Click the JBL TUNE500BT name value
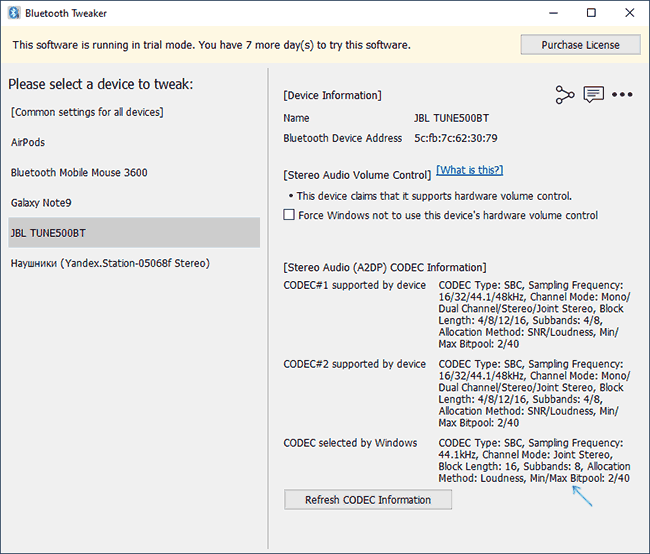The width and height of the screenshot is (650, 554). (x=453, y=118)
